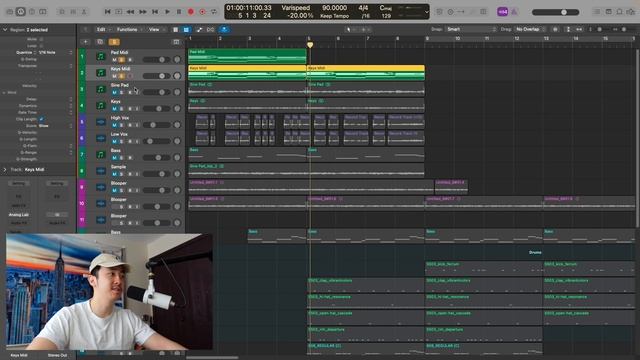Open the Analog Lab instrument slot
The width and height of the screenshot is (640, 360).
[19, 215]
